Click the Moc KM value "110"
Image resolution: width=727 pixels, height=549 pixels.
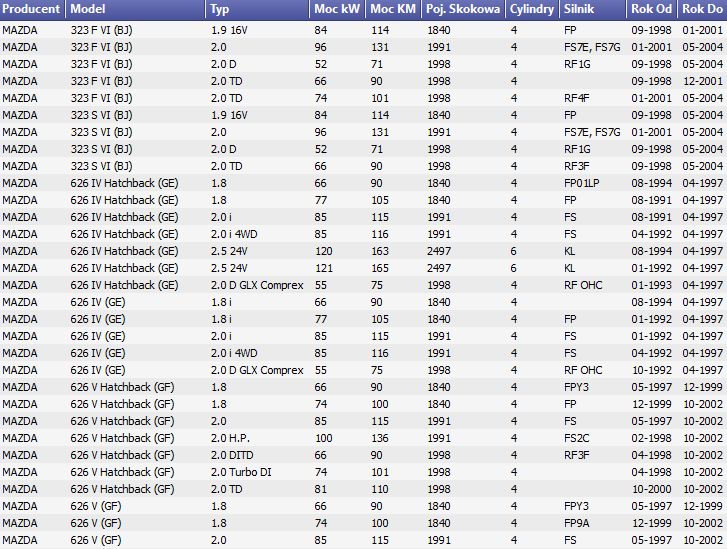380,489
